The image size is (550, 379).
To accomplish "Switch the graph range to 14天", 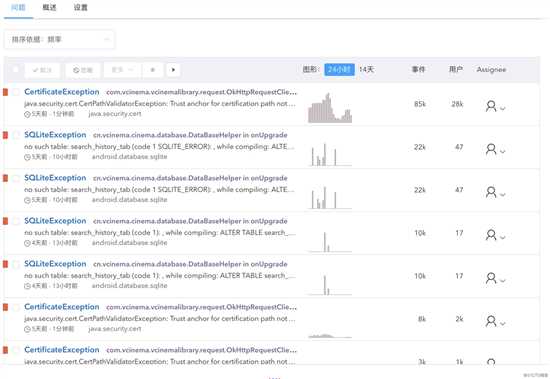I will (x=366, y=69).
